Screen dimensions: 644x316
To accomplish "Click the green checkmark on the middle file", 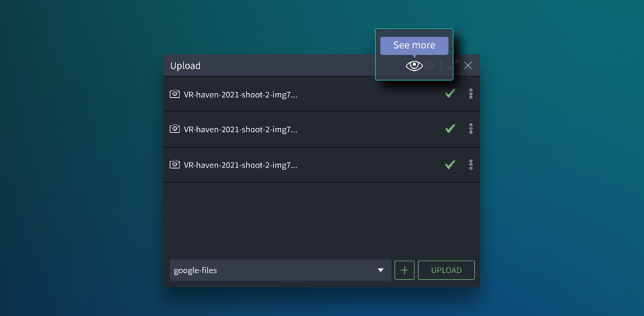I will tap(450, 129).
